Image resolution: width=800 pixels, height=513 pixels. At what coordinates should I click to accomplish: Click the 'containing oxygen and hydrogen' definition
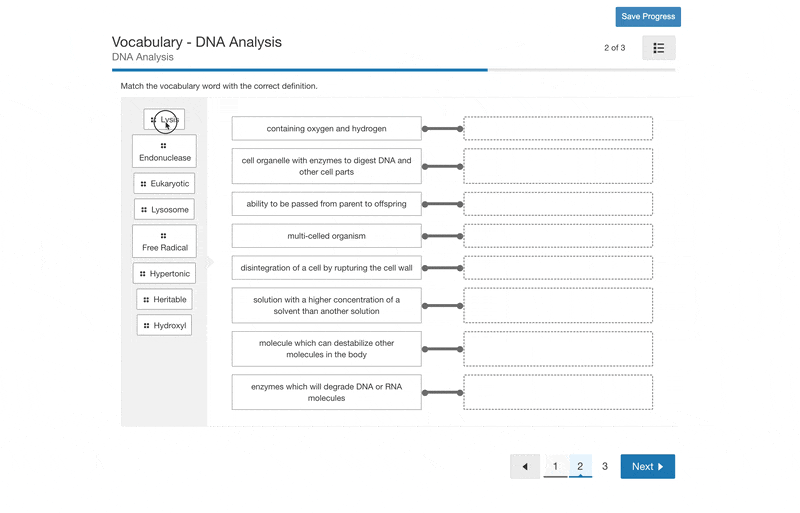coord(327,129)
